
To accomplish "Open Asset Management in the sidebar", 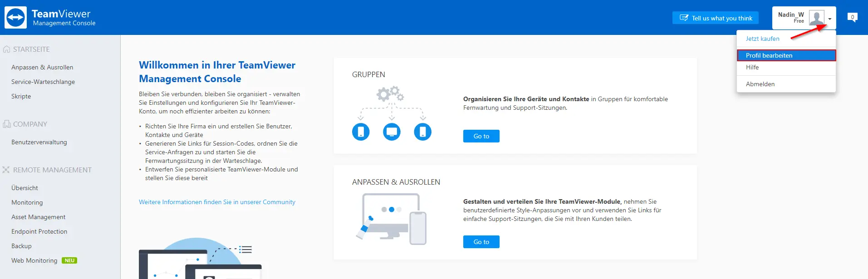I will [39, 217].
